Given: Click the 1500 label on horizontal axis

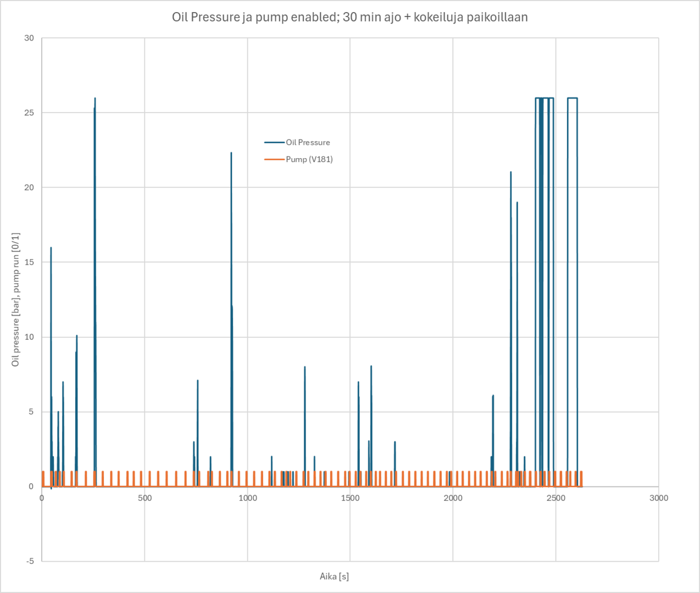Looking at the screenshot, I should click(x=350, y=498).
